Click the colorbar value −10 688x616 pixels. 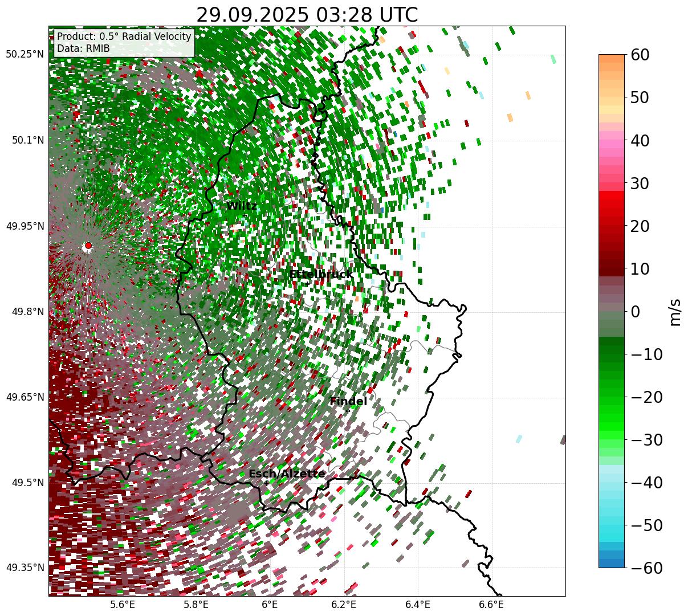pos(646,354)
